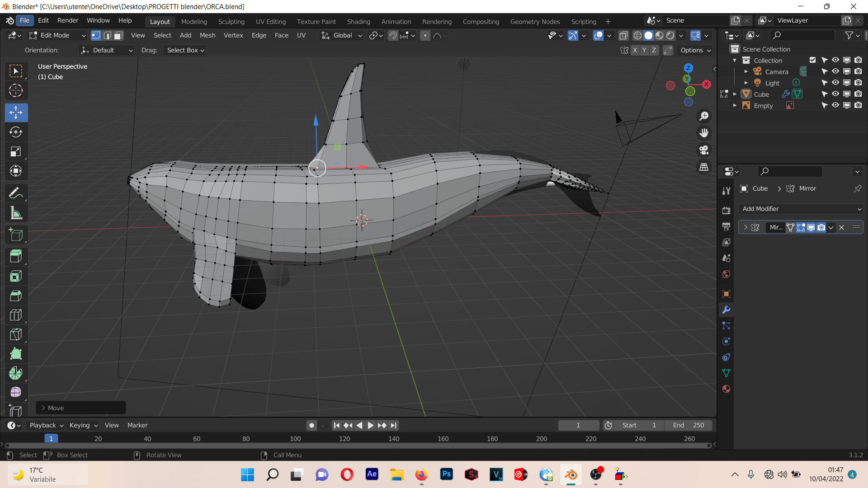868x488 pixels.
Task: Open the Render menu
Action: [68, 20]
